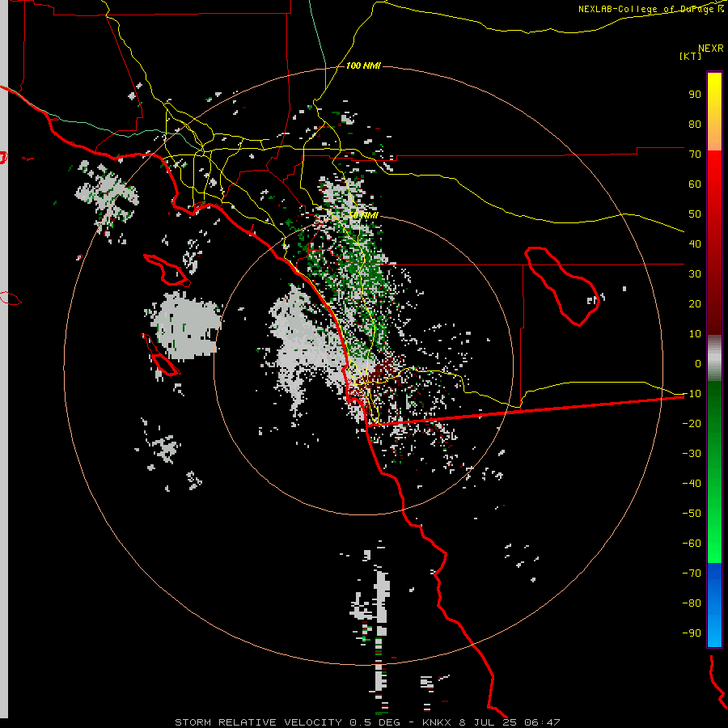
Task: Click the NEXLAB-College of DuPage credit text
Action: [650, 9]
